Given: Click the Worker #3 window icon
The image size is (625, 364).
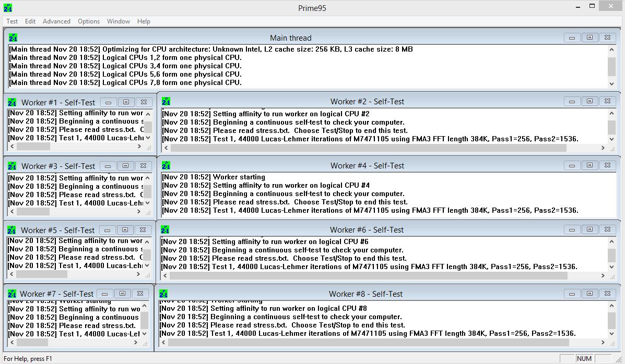Looking at the screenshot, I should 12,166.
